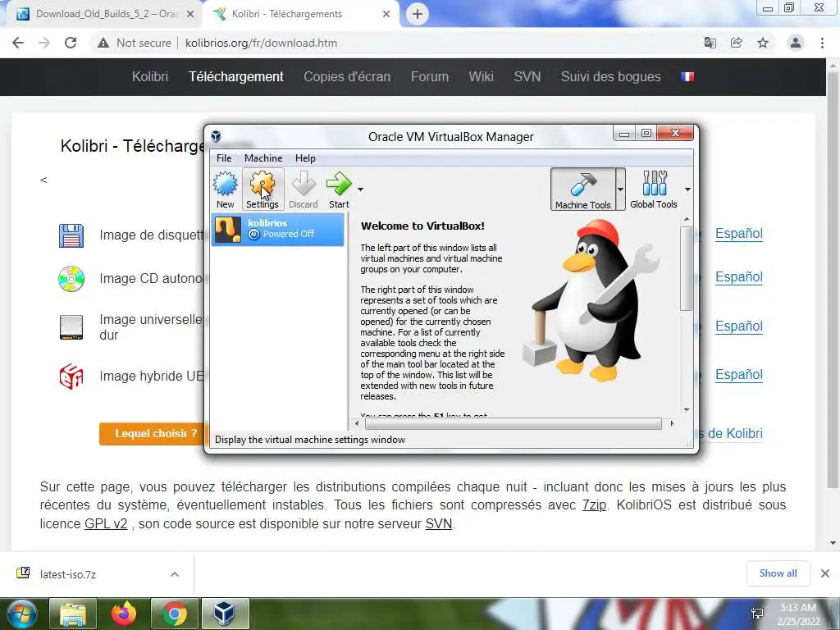Viewport: 840px width, 630px height.
Task: Open SVN in site navigation bar
Action: [527, 76]
